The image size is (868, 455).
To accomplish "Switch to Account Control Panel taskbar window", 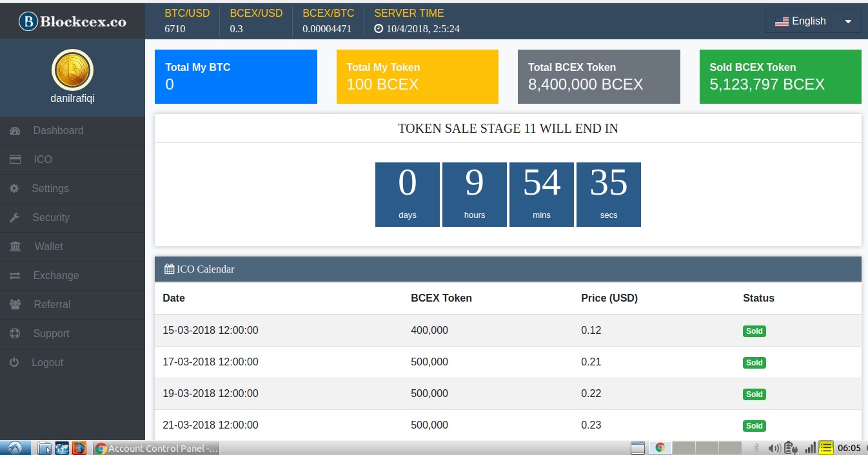I will pos(157,448).
